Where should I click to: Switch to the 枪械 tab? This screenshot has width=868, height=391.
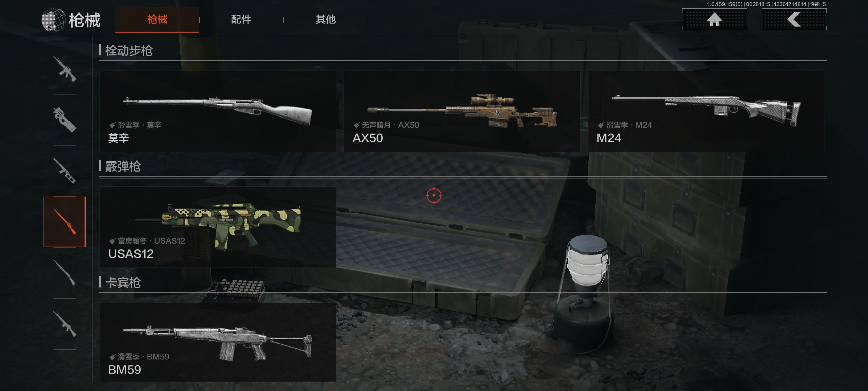[x=157, y=20]
